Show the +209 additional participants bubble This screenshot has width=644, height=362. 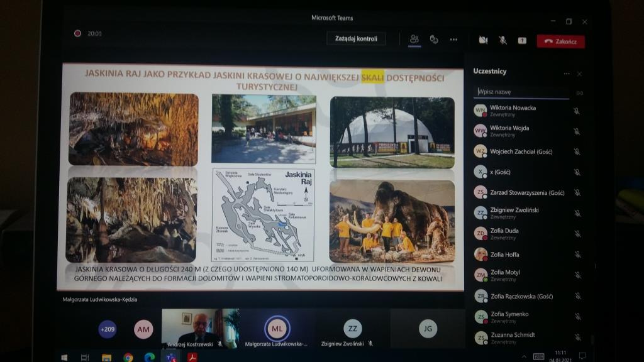tap(108, 329)
